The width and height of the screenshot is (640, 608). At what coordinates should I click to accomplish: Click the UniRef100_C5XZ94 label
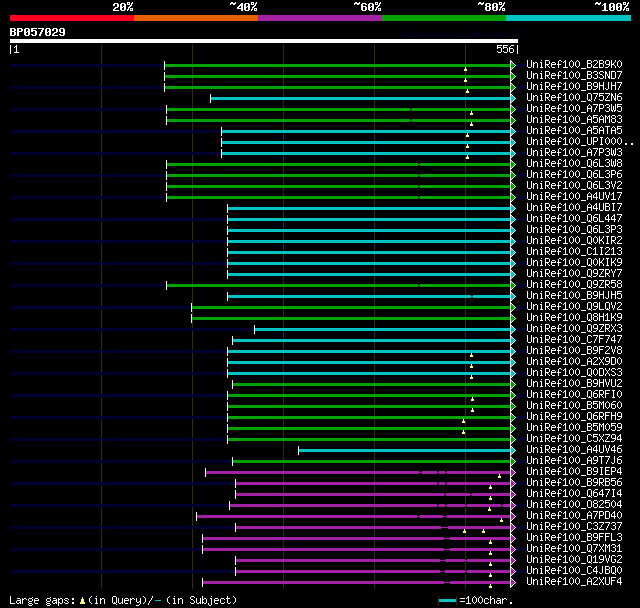[x=574, y=439]
